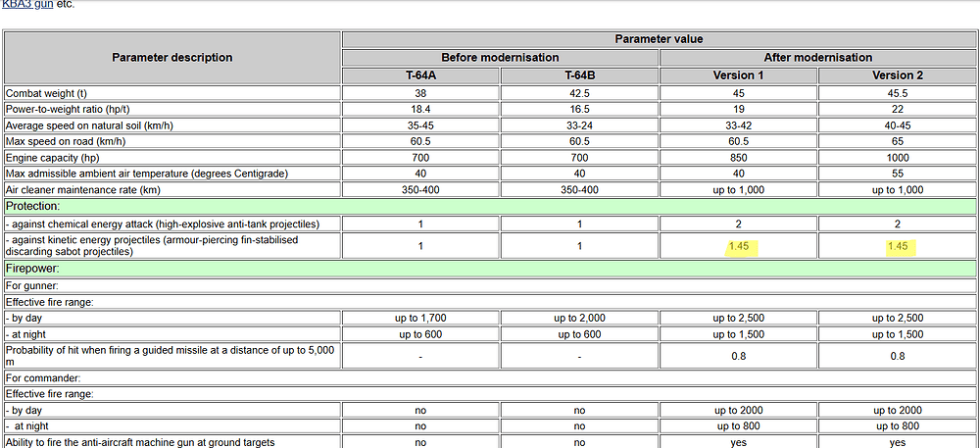Viewport: 980px width, 448px height.
Task: Click the 'Air cleaner maintenance rate (km)' label
Action: pyautogui.click(x=82, y=189)
